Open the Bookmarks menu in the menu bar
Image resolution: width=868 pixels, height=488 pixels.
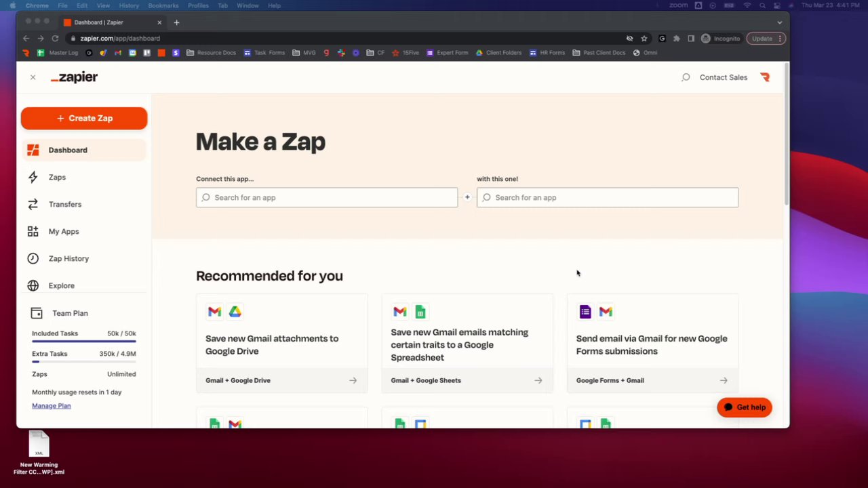point(163,5)
